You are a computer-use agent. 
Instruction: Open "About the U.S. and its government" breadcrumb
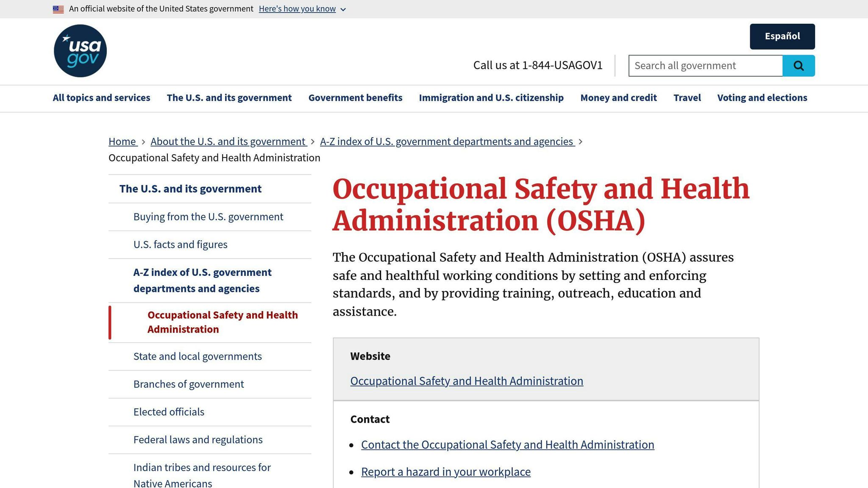click(228, 141)
